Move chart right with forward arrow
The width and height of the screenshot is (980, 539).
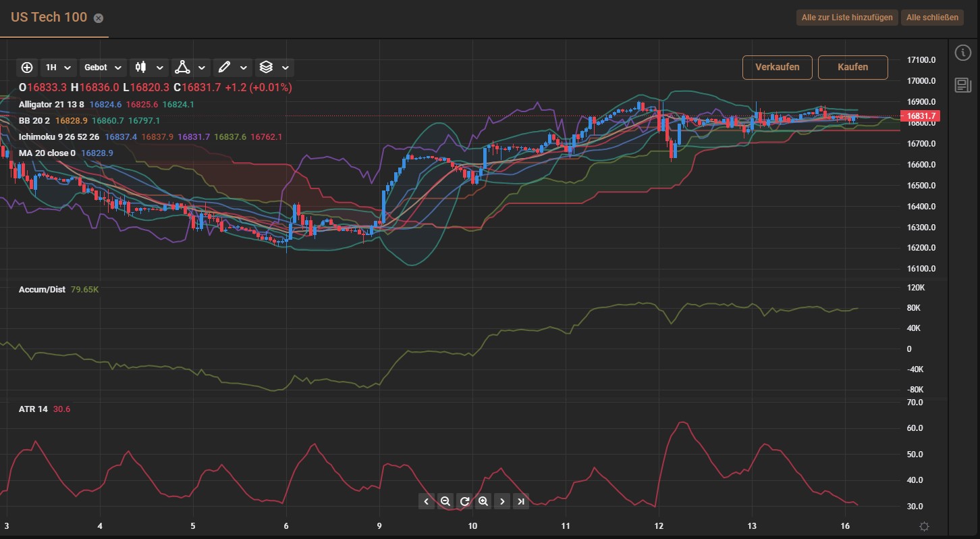tap(502, 501)
